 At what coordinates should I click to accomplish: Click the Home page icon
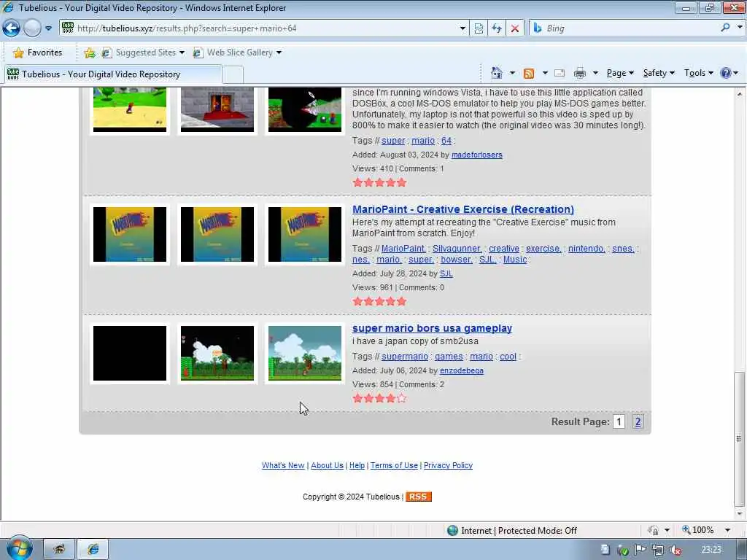coord(496,73)
